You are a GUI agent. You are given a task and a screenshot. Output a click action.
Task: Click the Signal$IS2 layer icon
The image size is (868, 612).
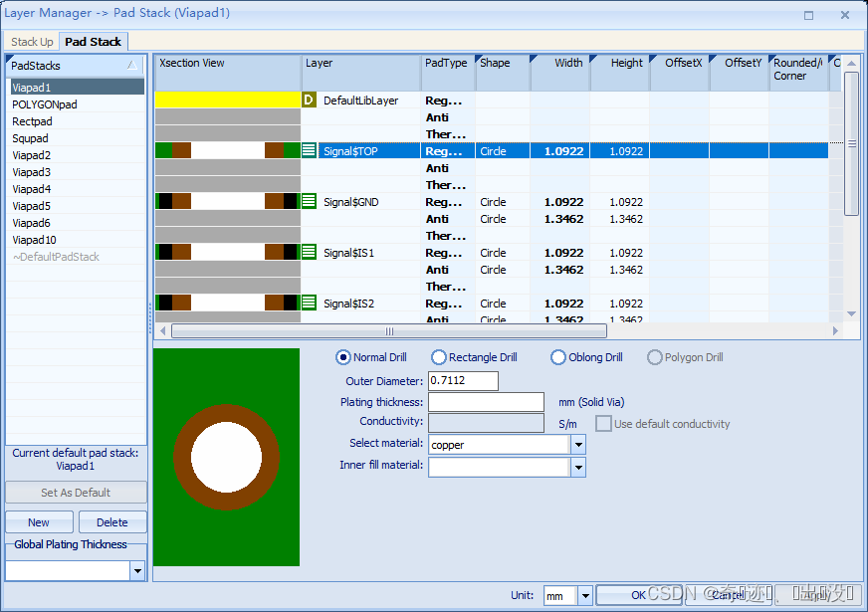pyautogui.click(x=309, y=304)
